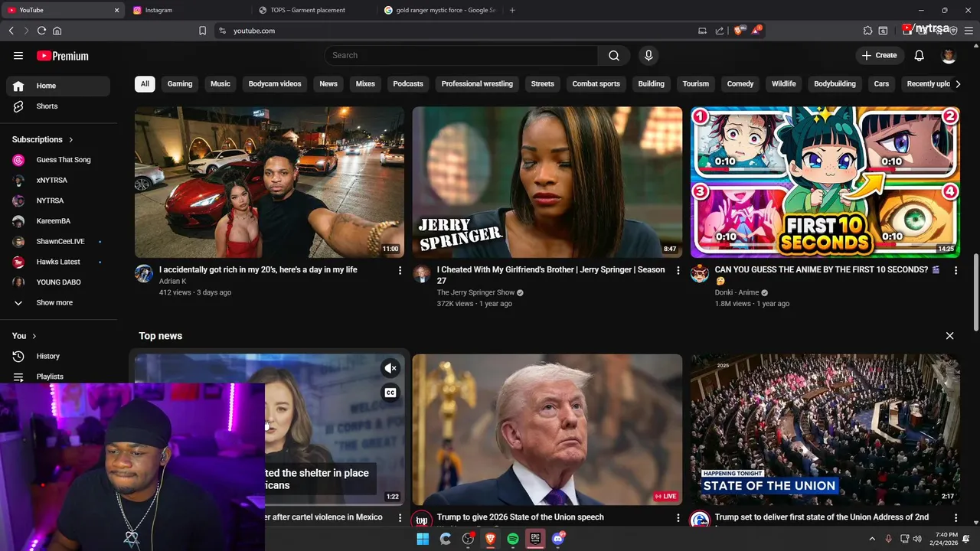
Task: Select the Home sidebar item
Action: [58, 86]
